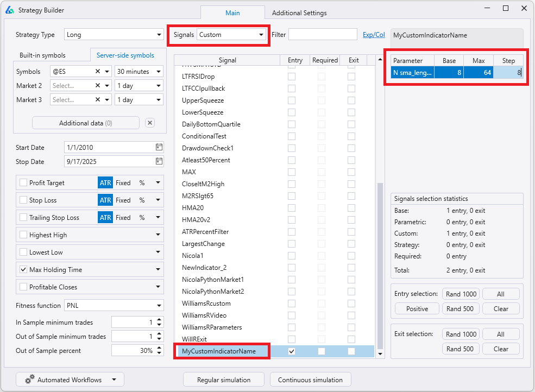Toggle ATR for Profit Target
Viewport: 535px width, 392px height.
pos(105,183)
